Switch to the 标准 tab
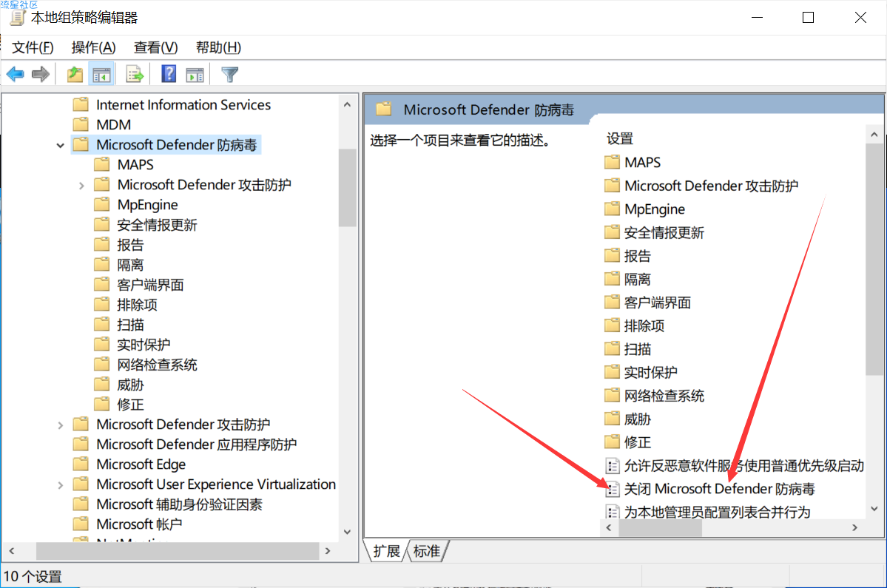887x588 pixels. pyautogui.click(x=427, y=551)
